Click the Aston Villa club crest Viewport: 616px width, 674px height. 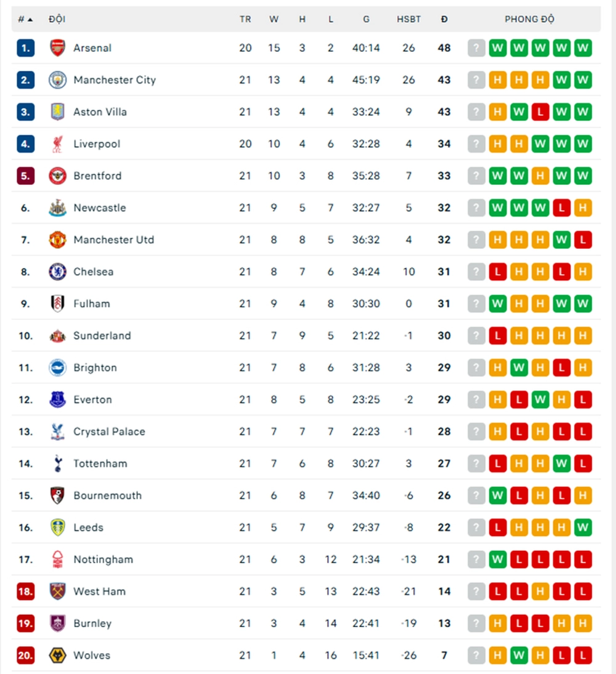pyautogui.click(x=56, y=112)
